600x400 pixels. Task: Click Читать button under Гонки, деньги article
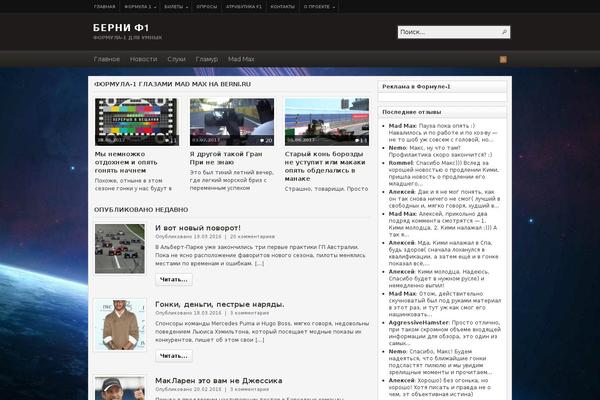[x=172, y=355]
